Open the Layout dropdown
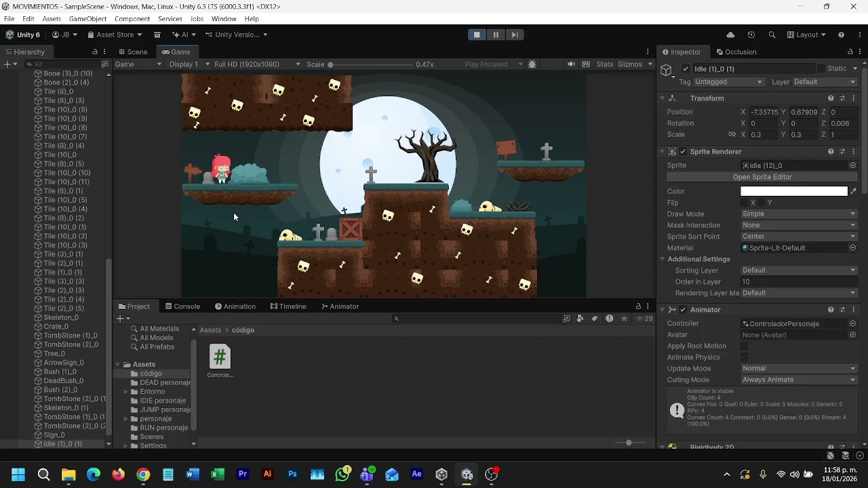The width and height of the screenshot is (868, 488). pos(806,35)
